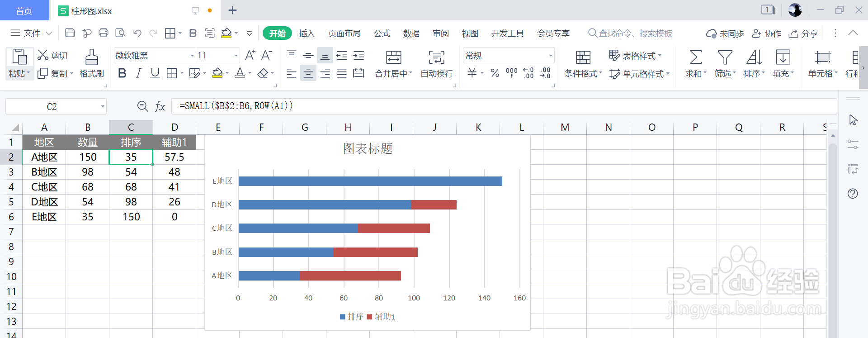The image size is (868, 338).
Task: Toggle Italic formatting
Action: [x=139, y=73]
